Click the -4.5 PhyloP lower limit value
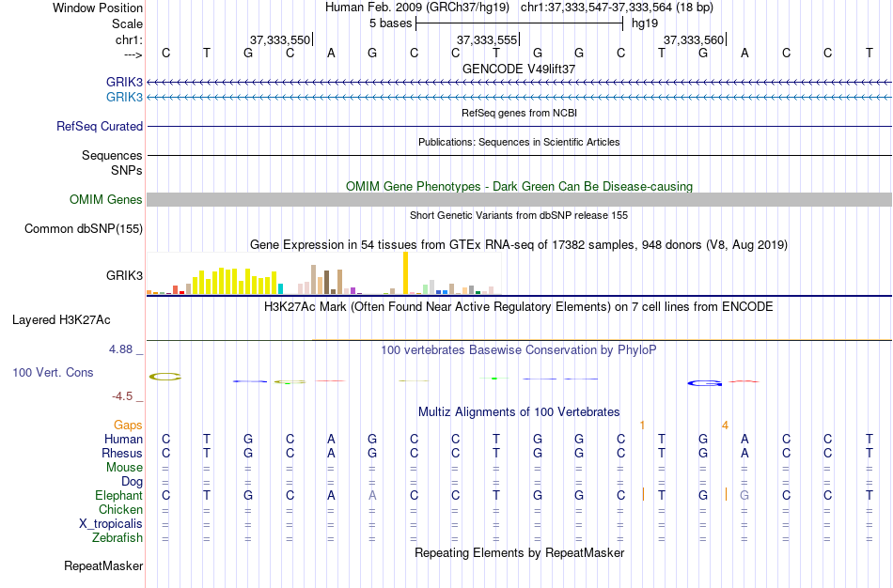The height and width of the screenshot is (588, 893). click(x=122, y=396)
